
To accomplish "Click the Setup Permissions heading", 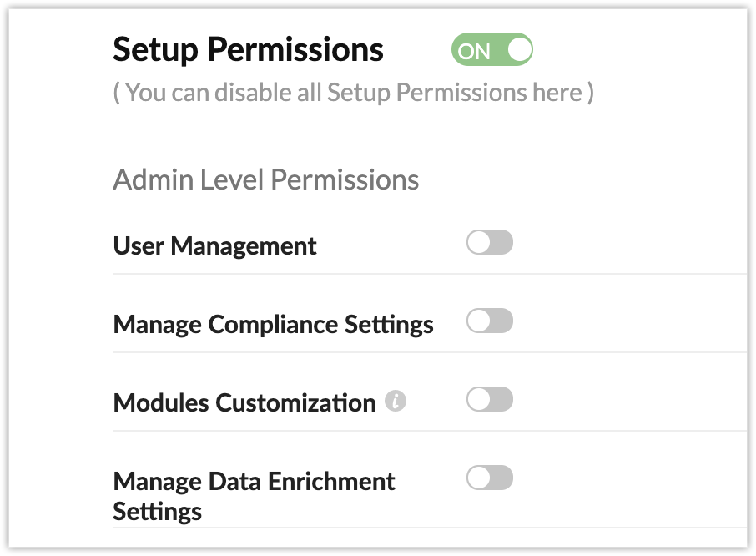I will tap(248, 50).
